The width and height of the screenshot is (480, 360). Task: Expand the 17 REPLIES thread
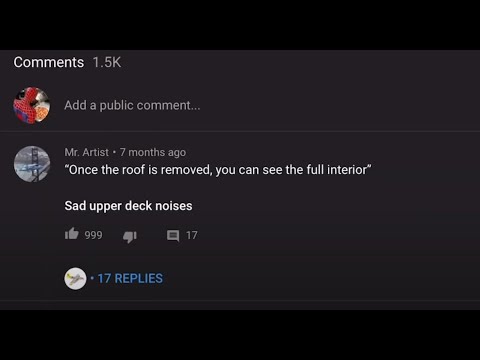pyautogui.click(x=130, y=278)
